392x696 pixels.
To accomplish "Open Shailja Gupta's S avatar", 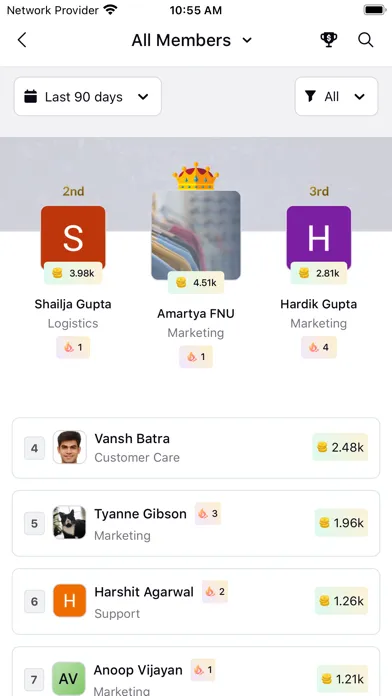I will (73, 237).
